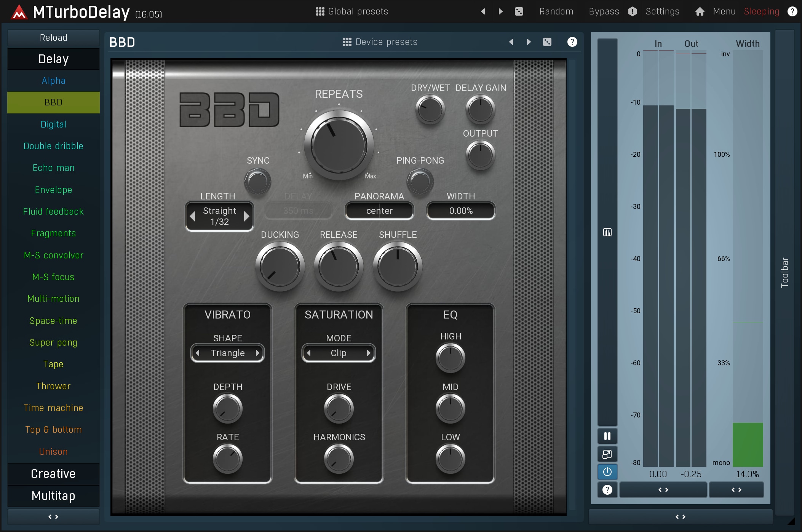Click the EQ HIGH knob
The image size is (802, 532).
point(451,358)
